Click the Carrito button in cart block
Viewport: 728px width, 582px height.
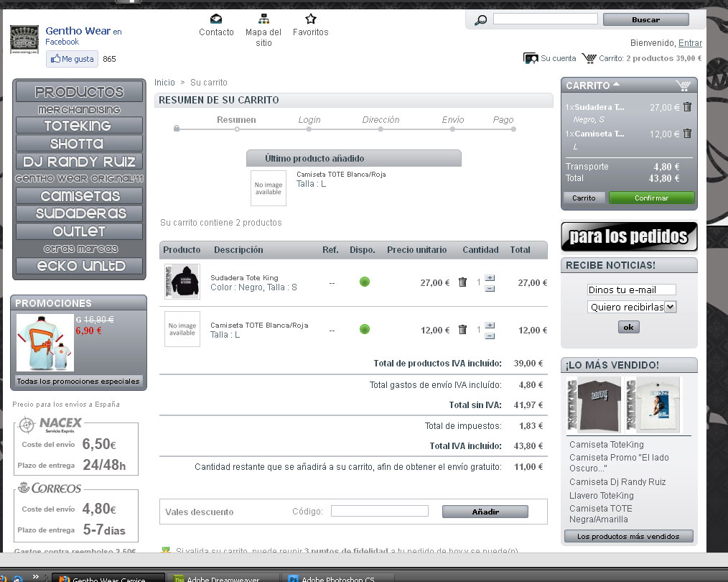tap(584, 198)
